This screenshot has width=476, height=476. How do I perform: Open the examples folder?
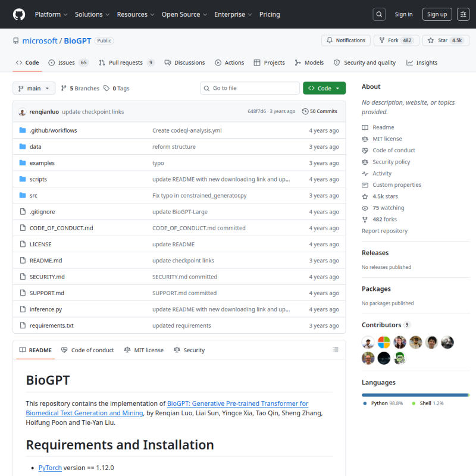(x=42, y=163)
